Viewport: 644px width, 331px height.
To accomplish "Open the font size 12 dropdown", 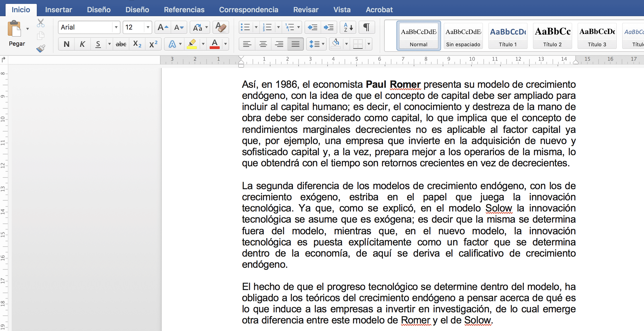I will [148, 27].
